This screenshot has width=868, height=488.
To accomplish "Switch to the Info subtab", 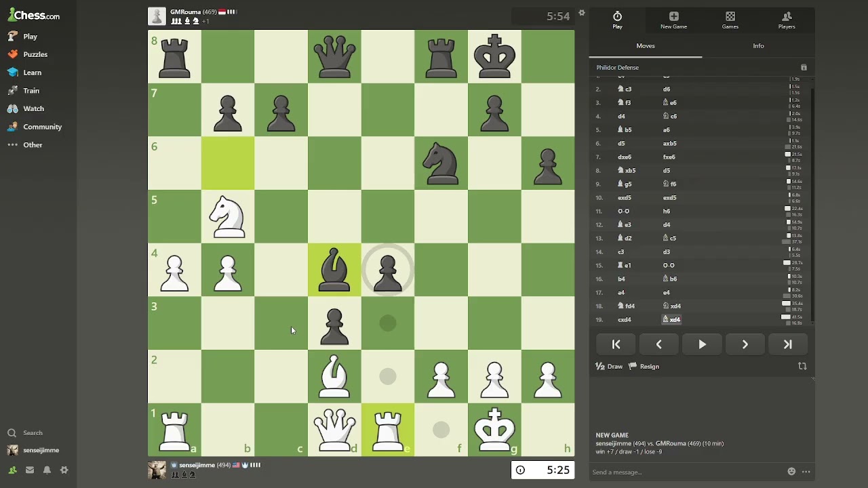I will [758, 46].
